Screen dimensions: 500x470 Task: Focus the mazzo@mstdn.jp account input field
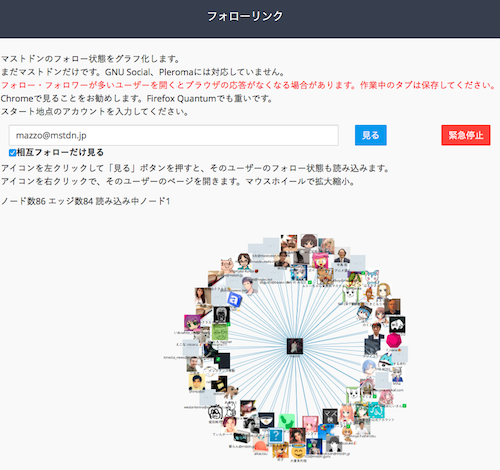coord(174,135)
